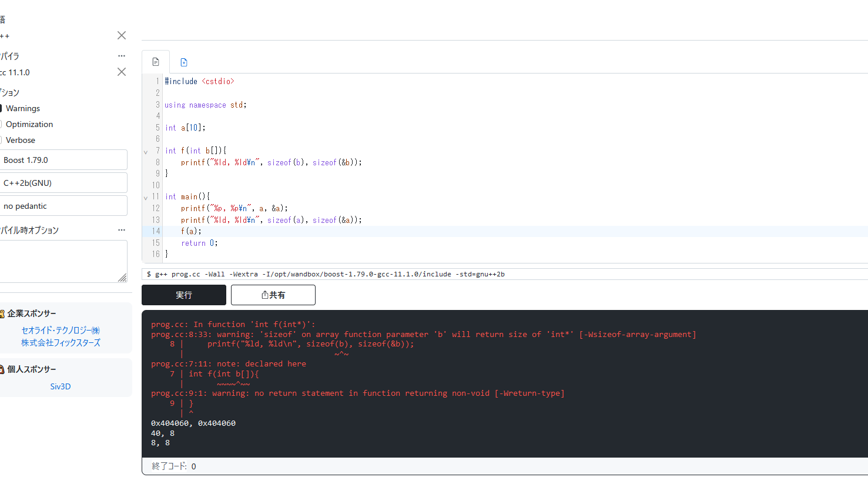Click the 共有 share button
The width and height of the screenshot is (868, 477).
point(273,295)
